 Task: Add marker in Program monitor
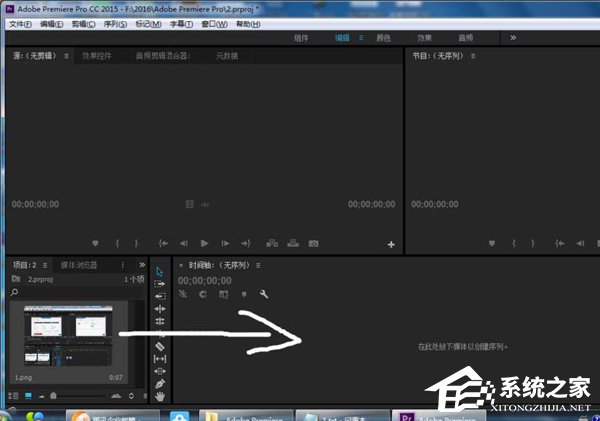tap(492, 243)
